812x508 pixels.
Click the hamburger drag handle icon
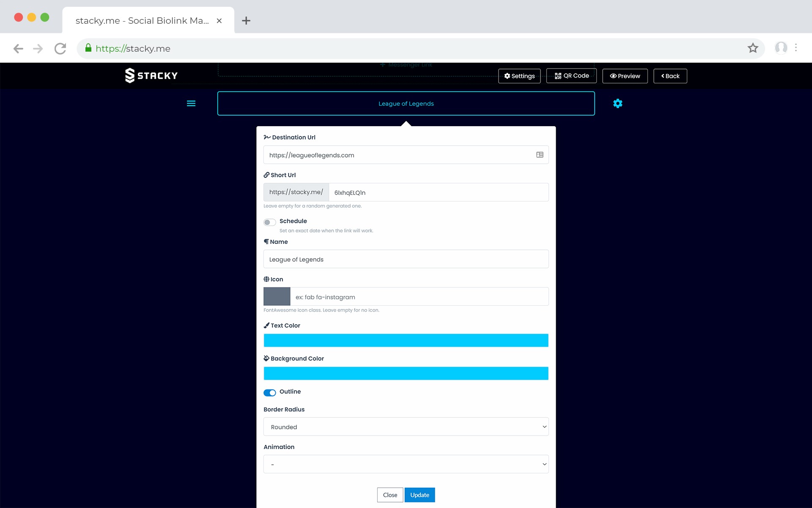point(191,103)
